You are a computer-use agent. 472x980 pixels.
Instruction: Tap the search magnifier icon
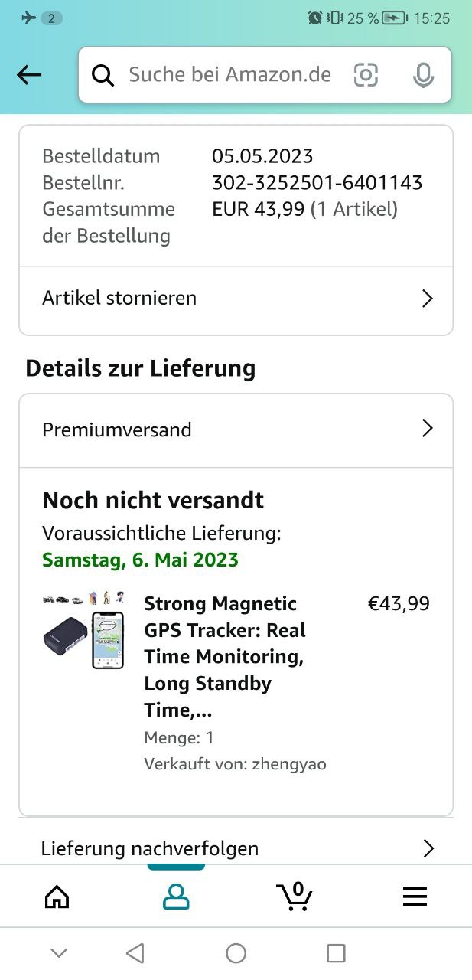pos(103,75)
